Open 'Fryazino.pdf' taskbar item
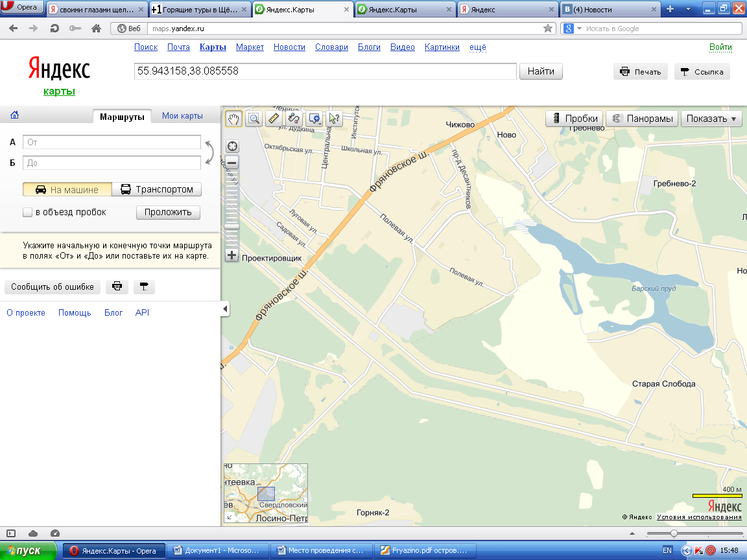 tap(425, 550)
